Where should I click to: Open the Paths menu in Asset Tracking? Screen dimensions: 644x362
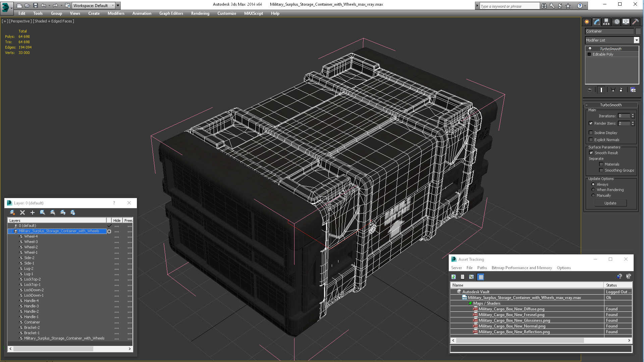pyautogui.click(x=482, y=268)
